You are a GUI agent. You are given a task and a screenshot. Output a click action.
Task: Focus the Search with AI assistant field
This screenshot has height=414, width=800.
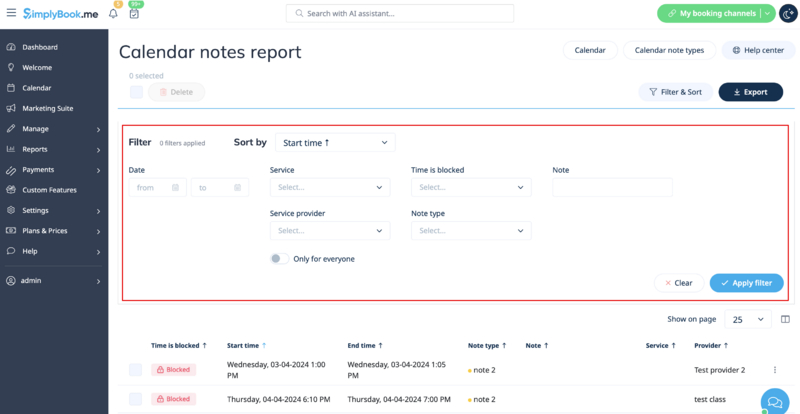pos(400,14)
